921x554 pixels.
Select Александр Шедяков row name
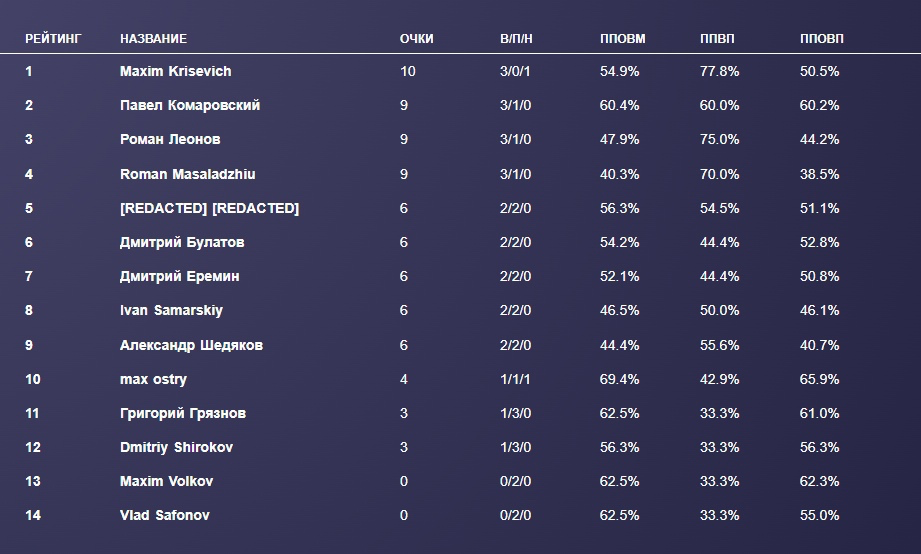(x=191, y=345)
